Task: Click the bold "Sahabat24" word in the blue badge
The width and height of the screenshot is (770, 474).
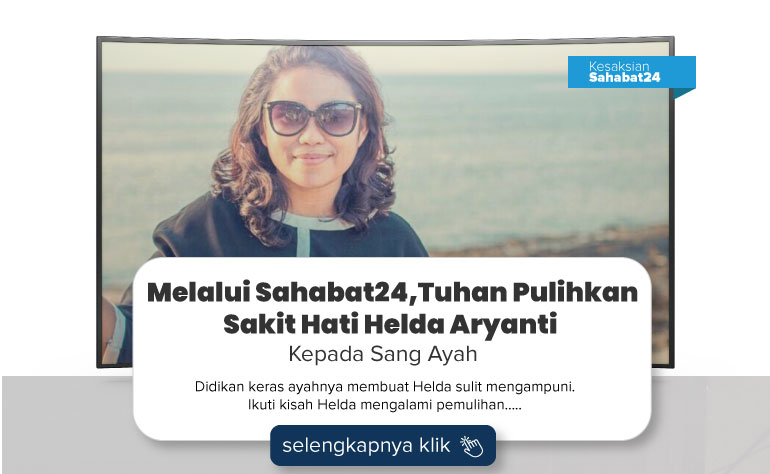Action: point(624,78)
